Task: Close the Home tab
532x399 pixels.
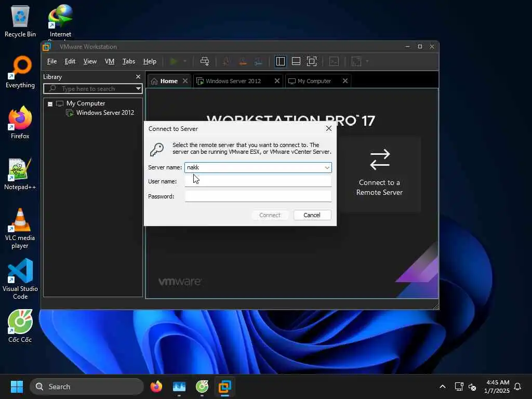Action: [185, 81]
